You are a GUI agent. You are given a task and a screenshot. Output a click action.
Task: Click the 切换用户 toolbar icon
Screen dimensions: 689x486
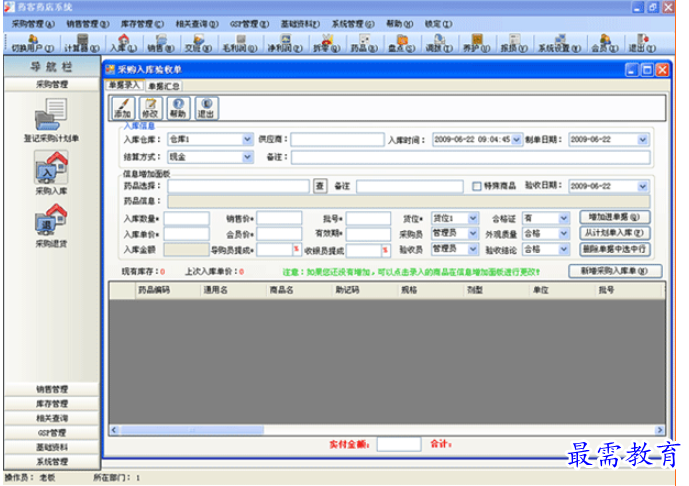[33, 44]
